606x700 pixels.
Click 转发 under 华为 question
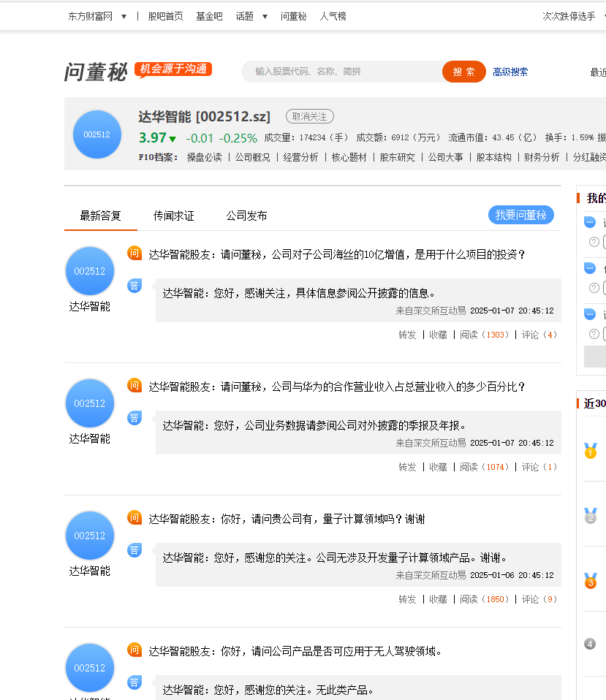(x=407, y=467)
